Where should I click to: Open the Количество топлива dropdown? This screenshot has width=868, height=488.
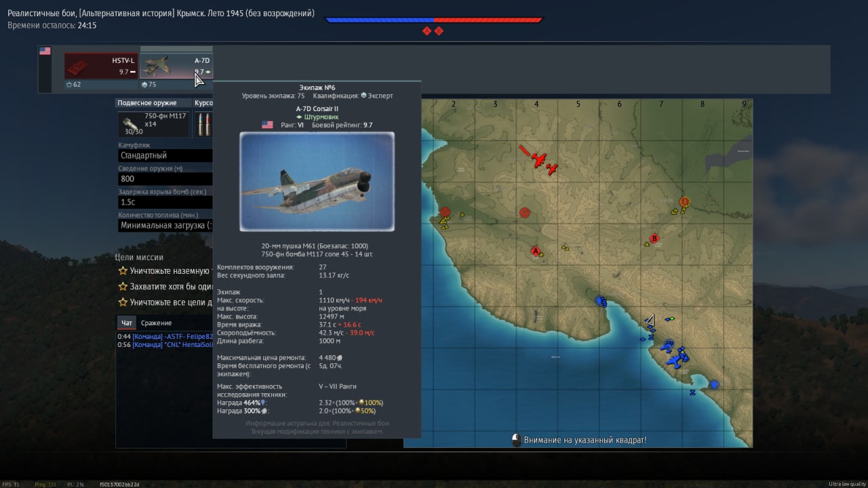[165, 226]
